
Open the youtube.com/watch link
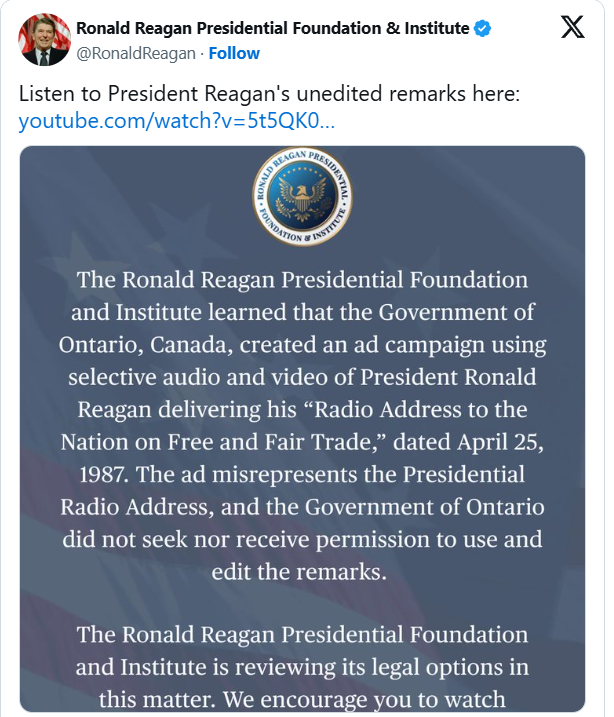(x=177, y=121)
